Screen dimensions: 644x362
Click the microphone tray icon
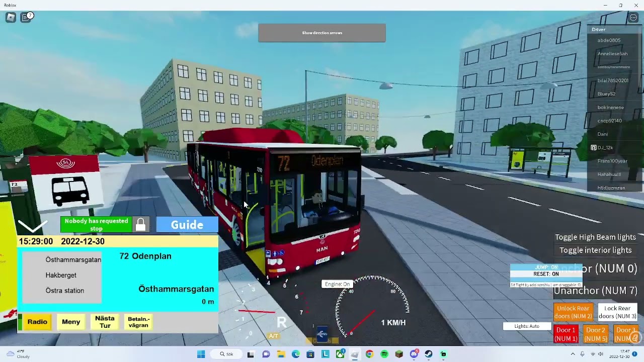tap(583, 354)
